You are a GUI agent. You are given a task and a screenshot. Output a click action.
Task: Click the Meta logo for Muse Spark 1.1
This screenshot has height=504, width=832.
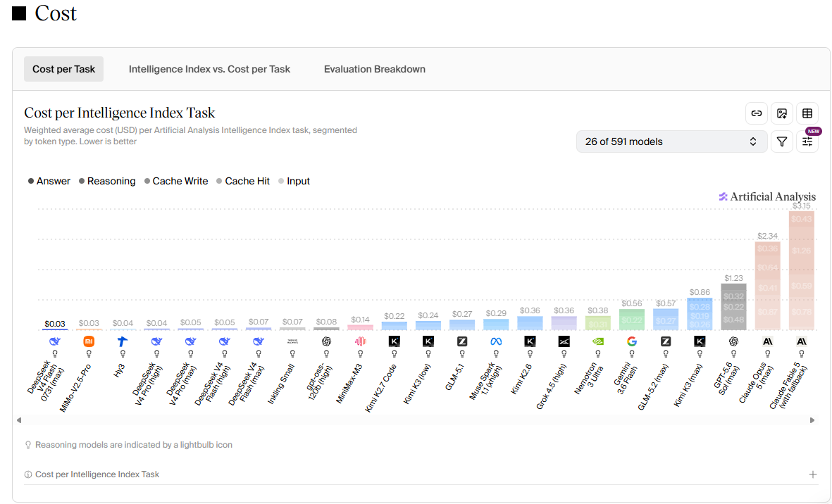point(496,341)
